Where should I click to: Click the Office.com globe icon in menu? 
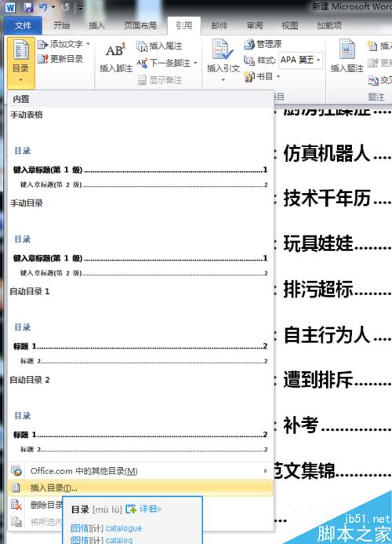(16, 471)
